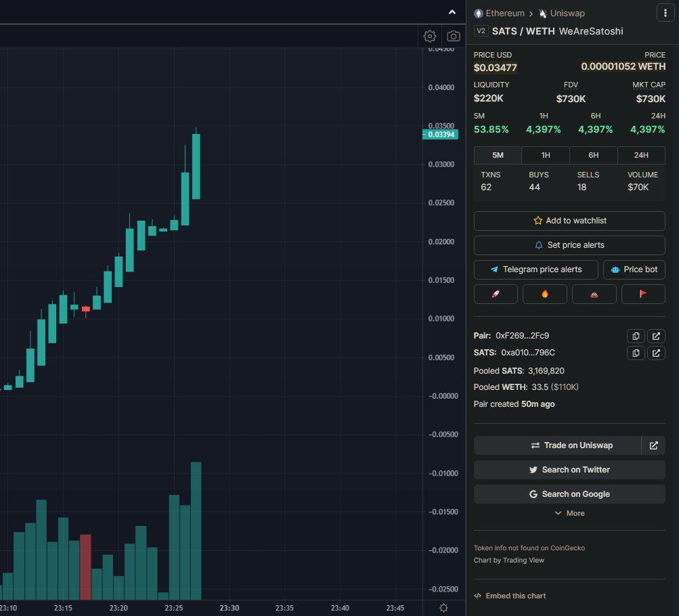Open the Price bot
The width and height of the screenshot is (679, 616).
pyautogui.click(x=634, y=269)
